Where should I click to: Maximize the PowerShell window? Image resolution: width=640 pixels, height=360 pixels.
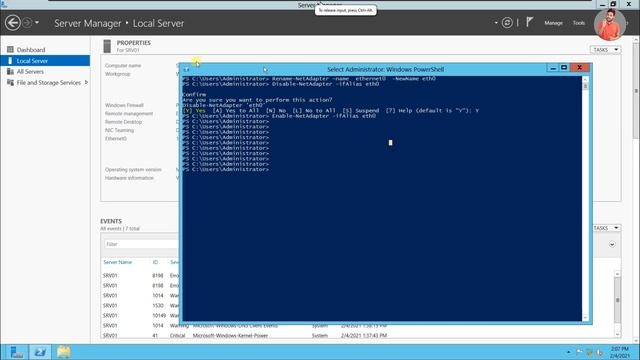[x=564, y=68]
